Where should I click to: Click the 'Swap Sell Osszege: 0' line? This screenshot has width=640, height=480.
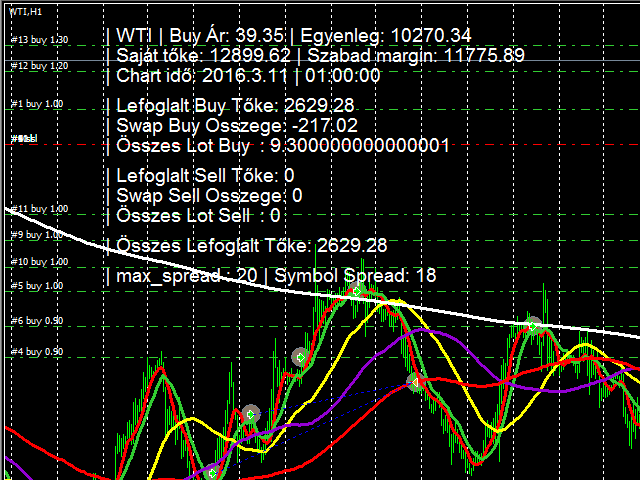click(x=209, y=196)
